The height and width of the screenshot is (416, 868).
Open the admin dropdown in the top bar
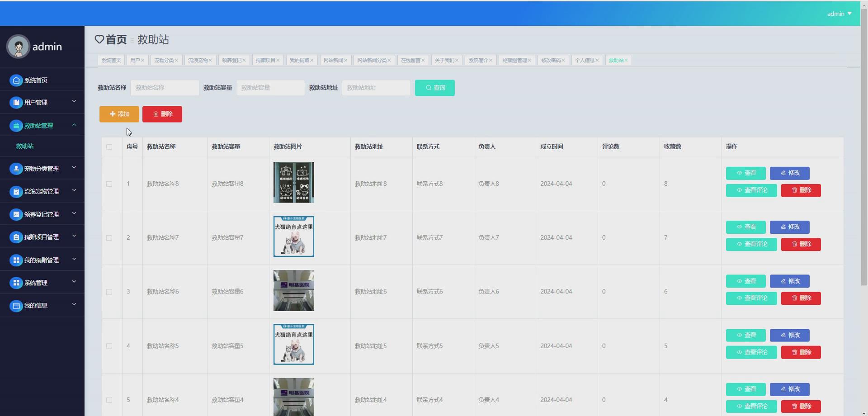pyautogui.click(x=839, y=14)
